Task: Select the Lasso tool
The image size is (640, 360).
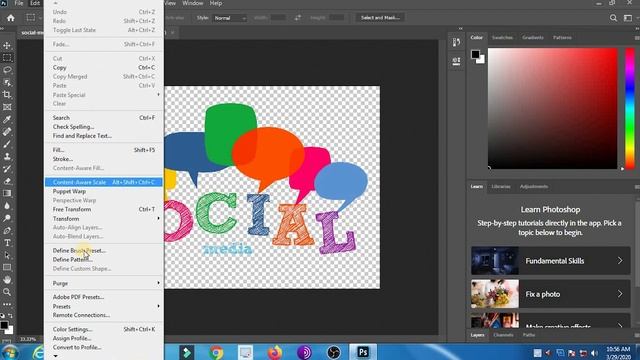Action: click(x=7, y=70)
